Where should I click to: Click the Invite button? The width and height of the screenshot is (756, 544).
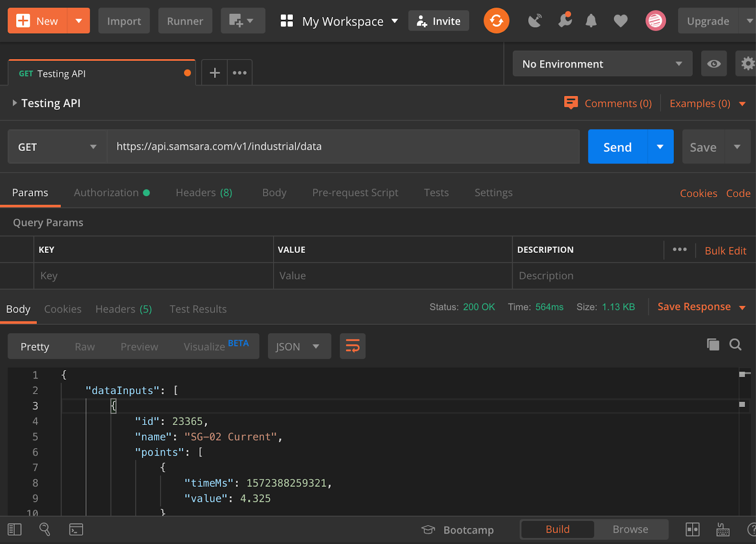tap(438, 21)
